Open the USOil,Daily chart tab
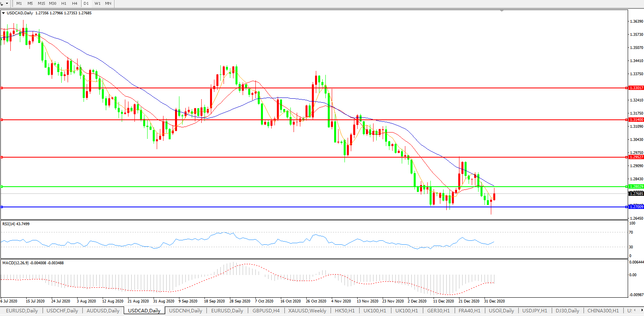 point(501,311)
